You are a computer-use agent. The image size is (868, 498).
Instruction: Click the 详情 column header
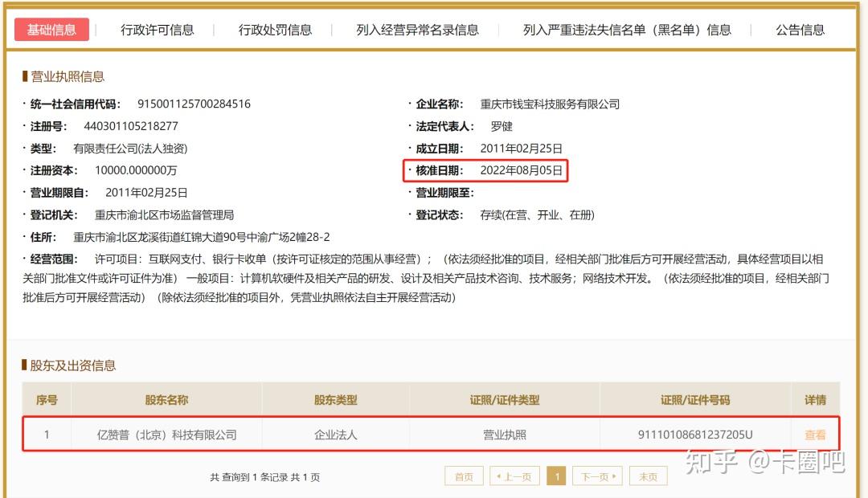click(815, 400)
